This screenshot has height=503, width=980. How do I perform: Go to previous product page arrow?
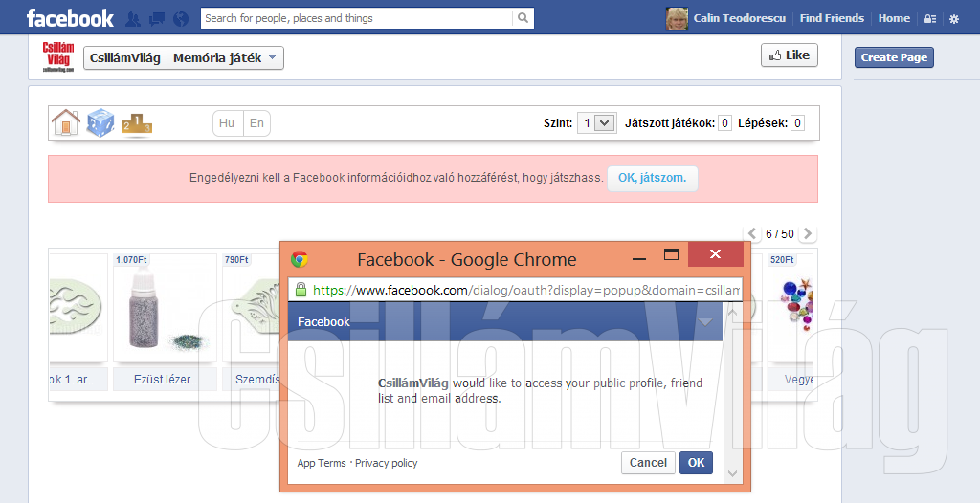[x=752, y=233]
